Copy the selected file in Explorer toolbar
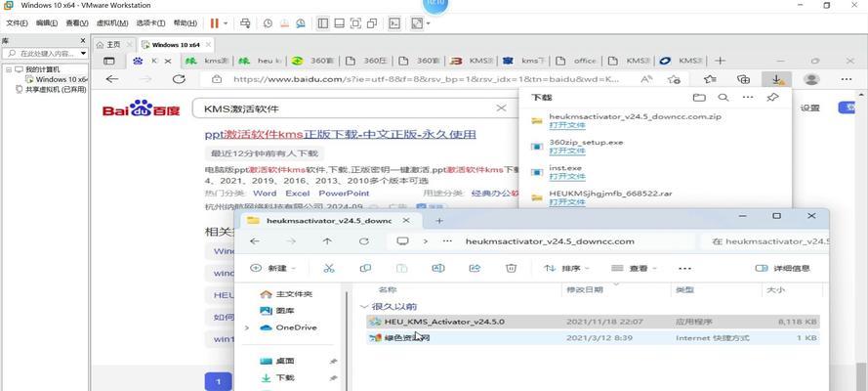Viewport: 868px width, 391px height. tap(365, 268)
